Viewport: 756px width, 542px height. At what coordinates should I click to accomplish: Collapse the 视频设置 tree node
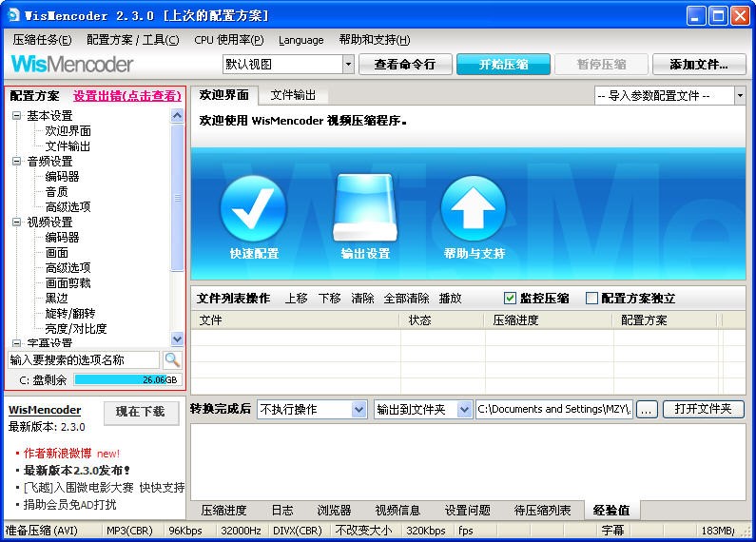(x=17, y=222)
